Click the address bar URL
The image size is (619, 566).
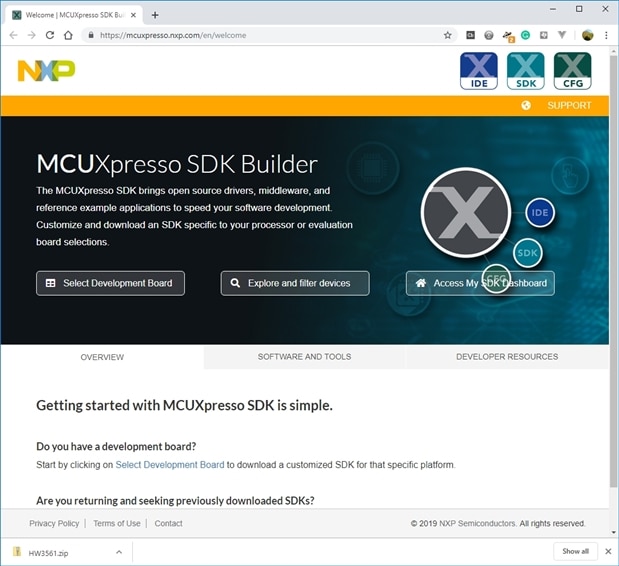point(173,35)
